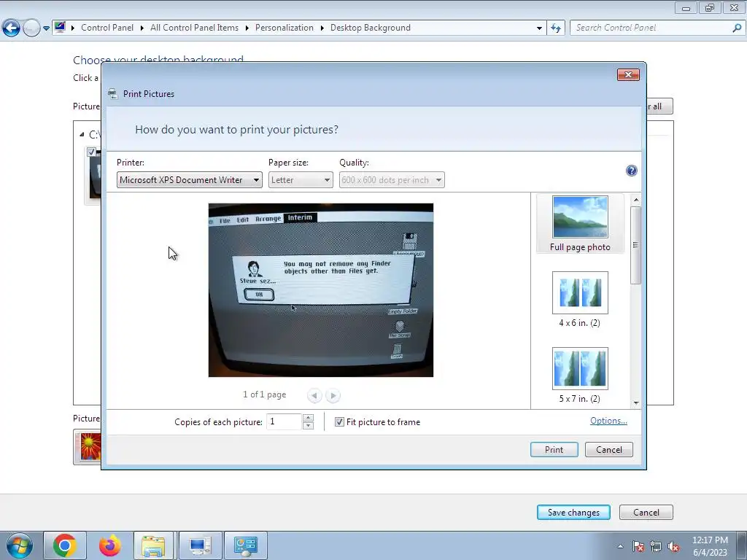Open the Printer dropdown
Image resolution: width=747 pixels, height=560 pixels.
point(190,180)
